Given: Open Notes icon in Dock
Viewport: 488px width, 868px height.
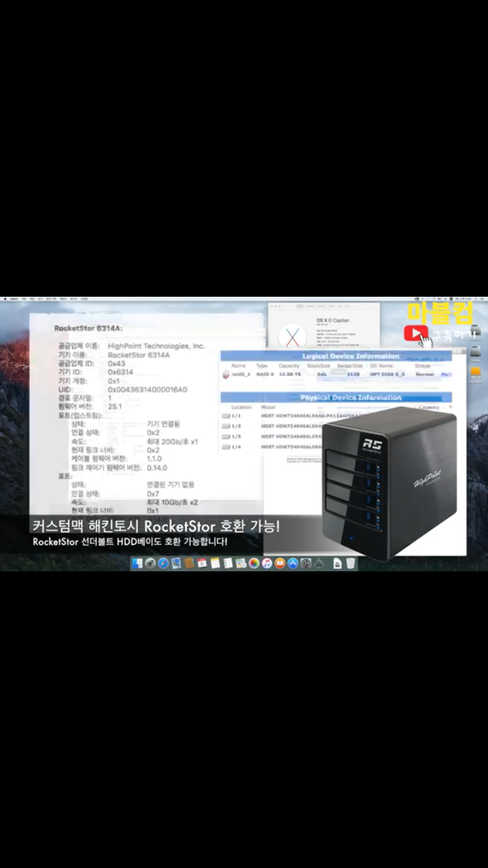Looking at the screenshot, I should pyautogui.click(x=215, y=563).
